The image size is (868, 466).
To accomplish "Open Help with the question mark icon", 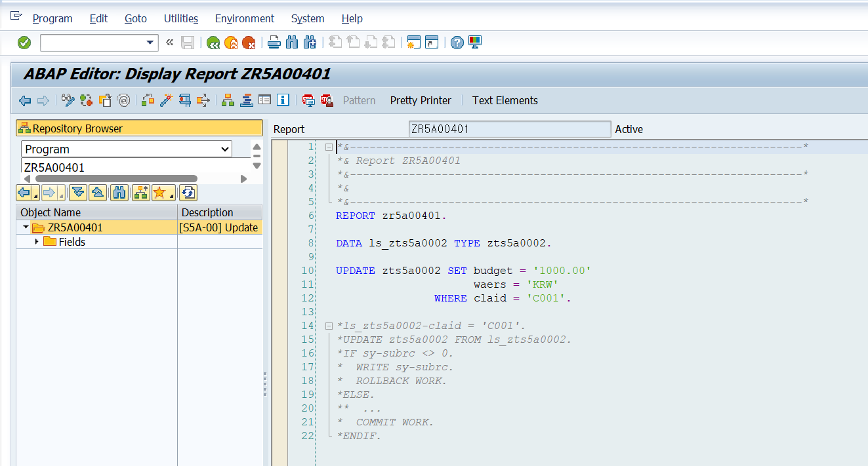I will 457,43.
